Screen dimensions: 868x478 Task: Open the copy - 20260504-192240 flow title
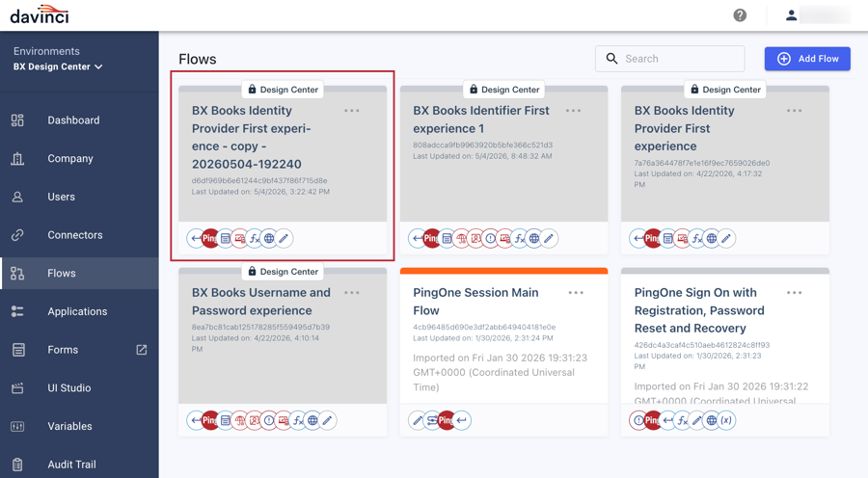click(x=252, y=137)
